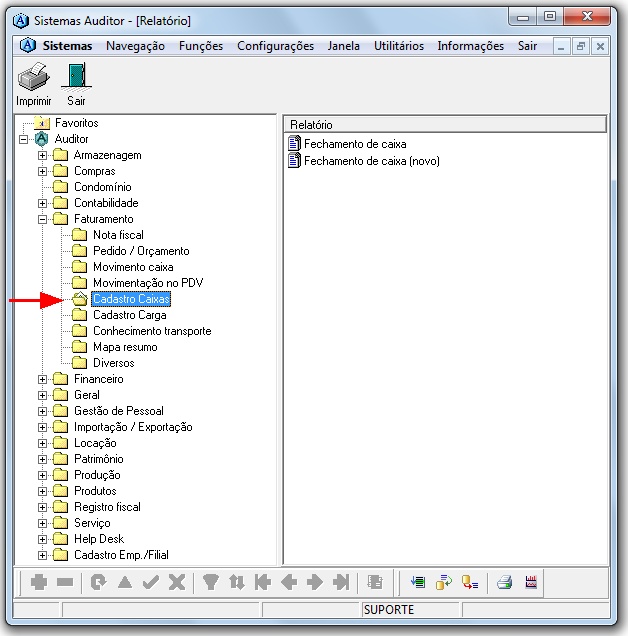Collapse the Auditor root node
Image resolution: width=628 pixels, height=636 pixels.
[x=24, y=139]
